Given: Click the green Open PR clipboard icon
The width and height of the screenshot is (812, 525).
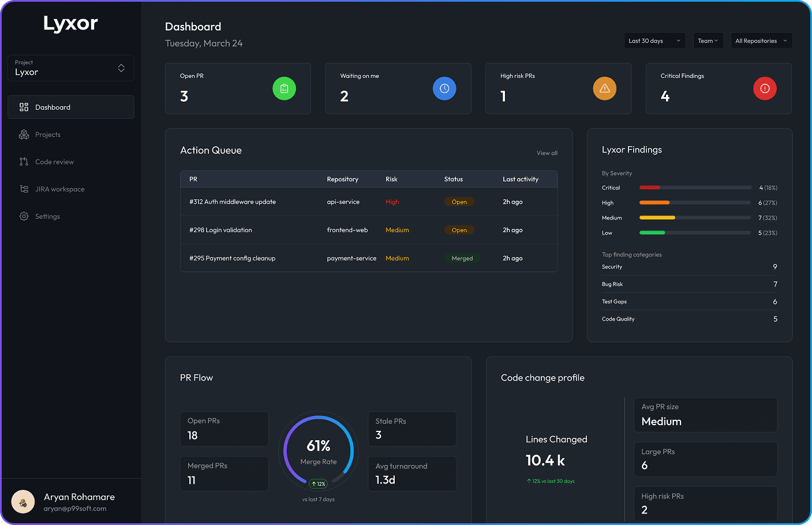Looking at the screenshot, I should 284,88.
